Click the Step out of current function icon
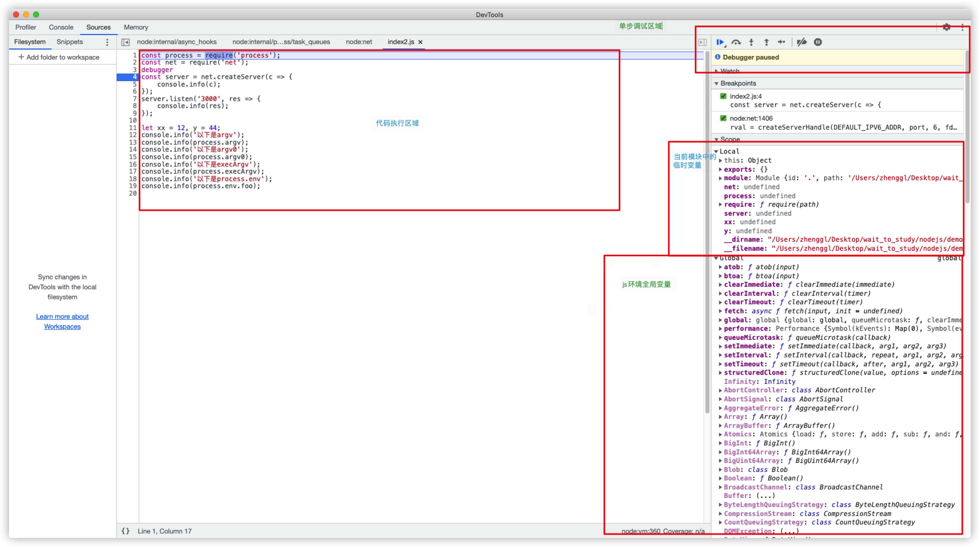980x547 pixels. pyautogui.click(x=767, y=42)
